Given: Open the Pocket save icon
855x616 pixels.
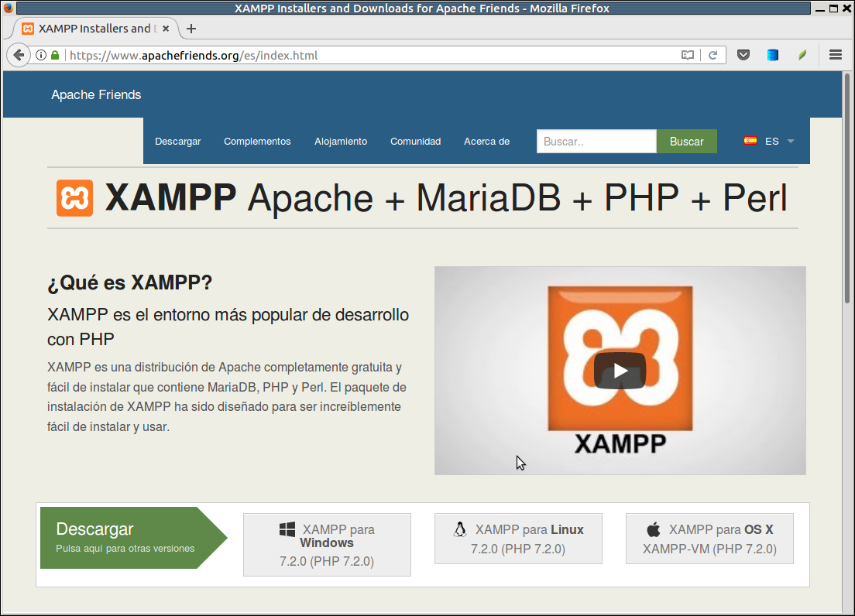Looking at the screenshot, I should pyautogui.click(x=743, y=55).
